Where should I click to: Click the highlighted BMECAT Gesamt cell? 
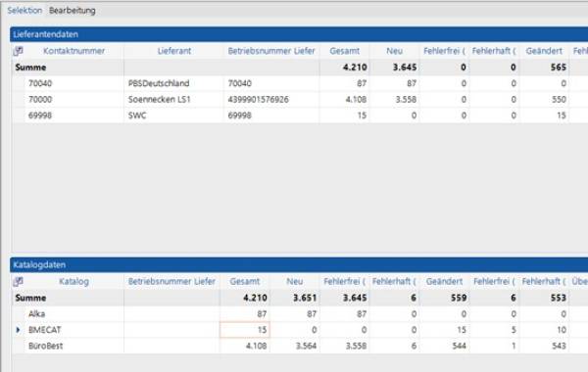click(244, 330)
